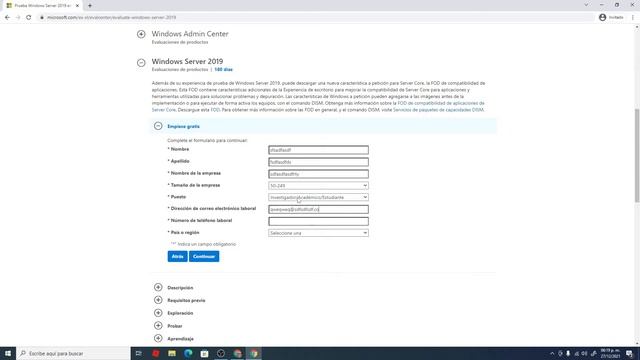Open Microsoft Edge from the taskbar
Image resolution: width=640 pixels, height=360 pixels.
pyautogui.click(x=188, y=353)
